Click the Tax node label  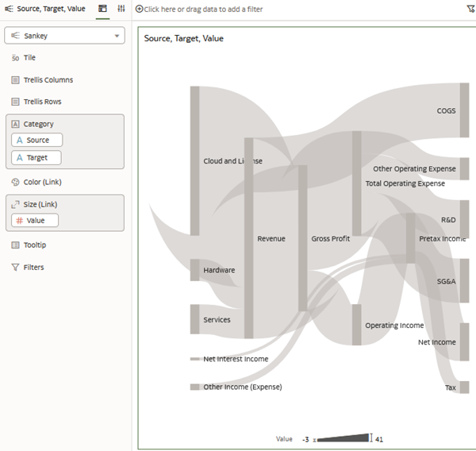pyautogui.click(x=450, y=387)
